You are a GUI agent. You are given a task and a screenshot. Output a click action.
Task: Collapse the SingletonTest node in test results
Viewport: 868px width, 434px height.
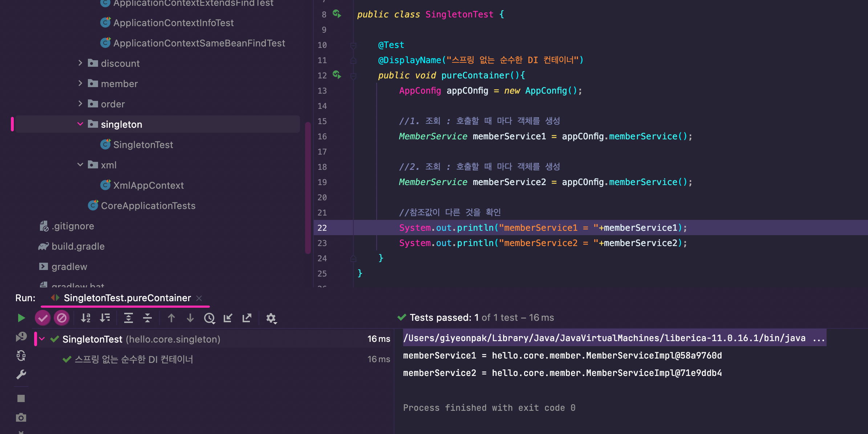pyautogui.click(x=42, y=339)
